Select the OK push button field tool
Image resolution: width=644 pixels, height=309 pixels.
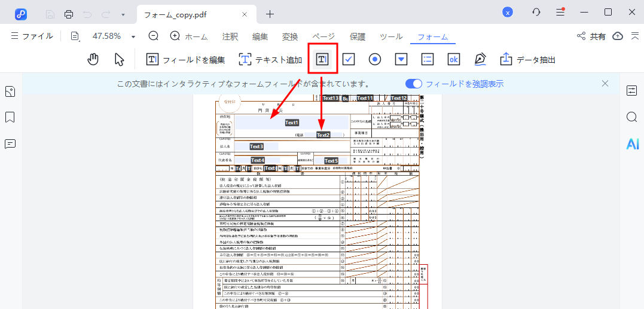(453, 60)
